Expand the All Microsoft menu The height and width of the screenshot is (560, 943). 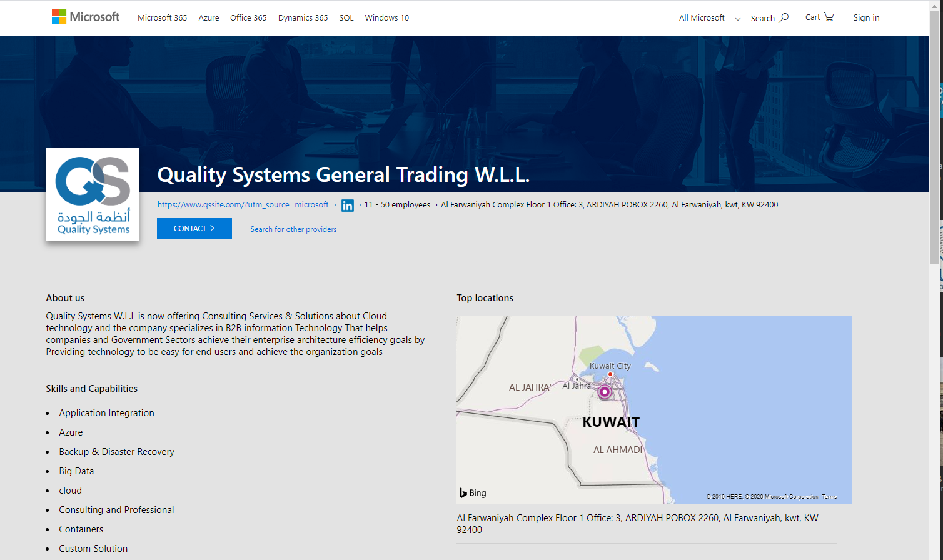[x=708, y=17]
